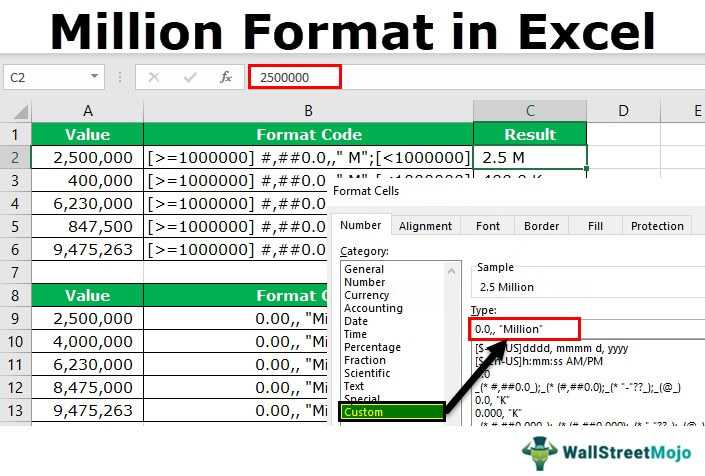Screen dimensions: 705x476
Task: Click the formula bar value 2500000
Action: coord(285,77)
